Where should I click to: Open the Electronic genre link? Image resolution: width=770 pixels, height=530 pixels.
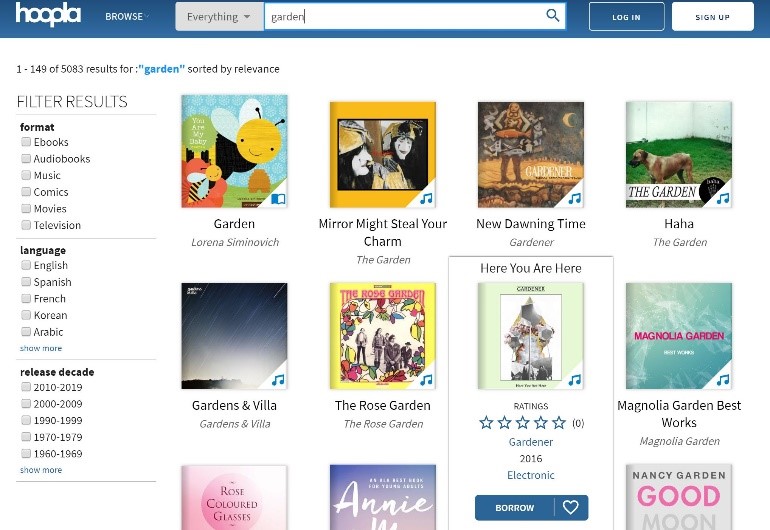pos(531,475)
